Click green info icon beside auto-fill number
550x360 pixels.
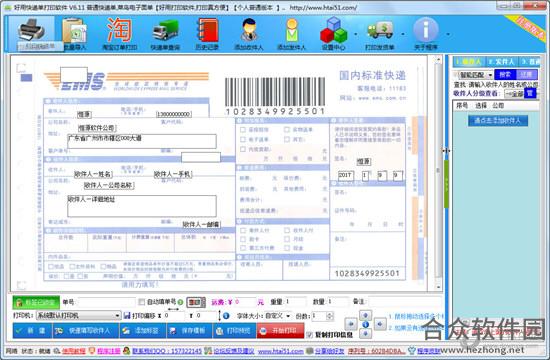pos(180,302)
